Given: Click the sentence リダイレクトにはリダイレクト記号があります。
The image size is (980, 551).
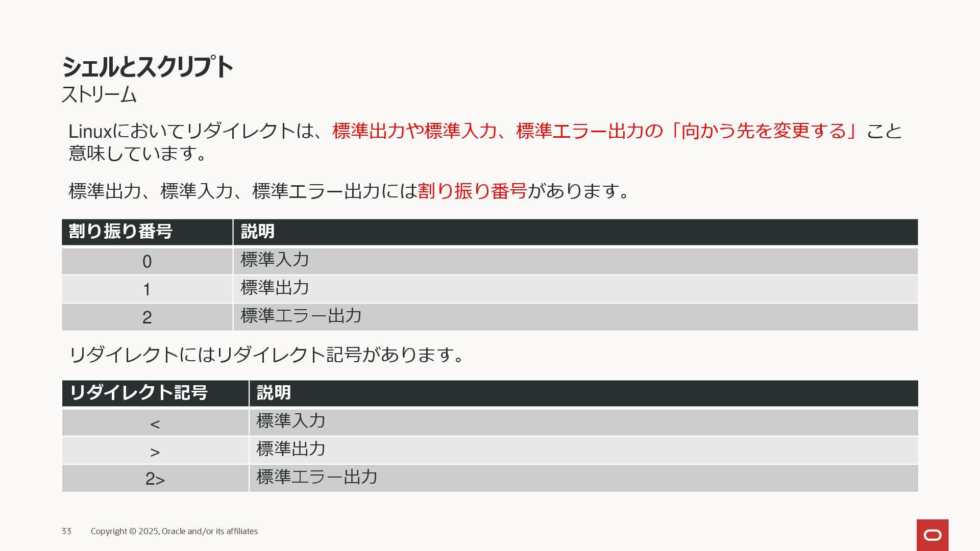Looking at the screenshot, I should pos(267,355).
